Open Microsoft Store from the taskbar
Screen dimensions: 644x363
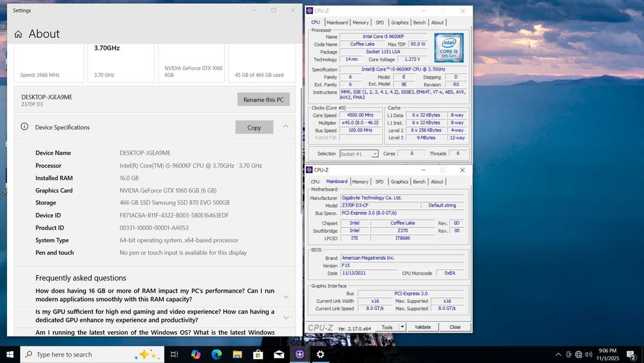coord(258,355)
